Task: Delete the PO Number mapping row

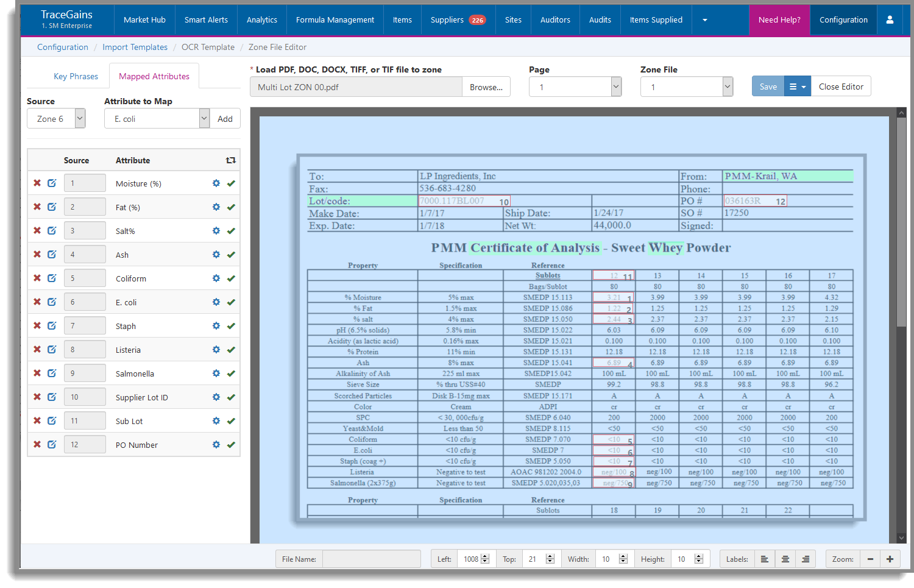Action: click(37, 445)
